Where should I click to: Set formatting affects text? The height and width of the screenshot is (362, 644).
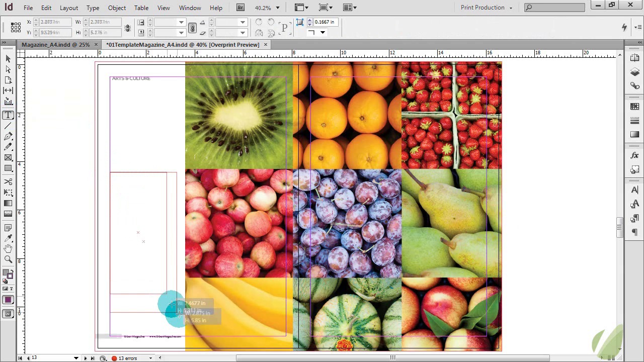coord(11,289)
